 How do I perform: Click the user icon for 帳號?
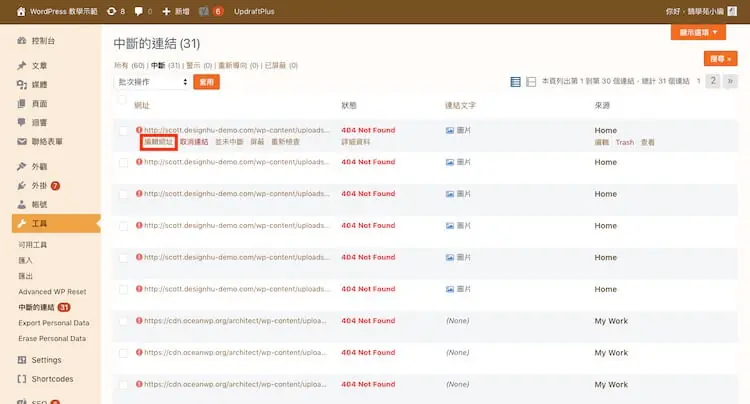pyautogui.click(x=22, y=205)
